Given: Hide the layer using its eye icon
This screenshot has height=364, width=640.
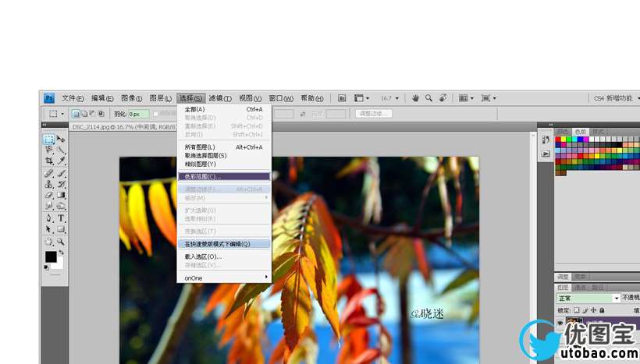Looking at the screenshot, I should 560,323.
